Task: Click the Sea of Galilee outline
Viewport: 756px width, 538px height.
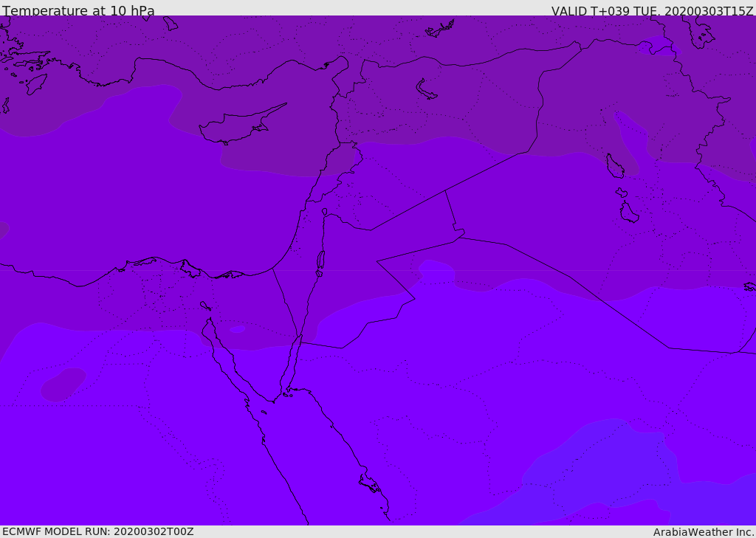Action: pos(325,212)
